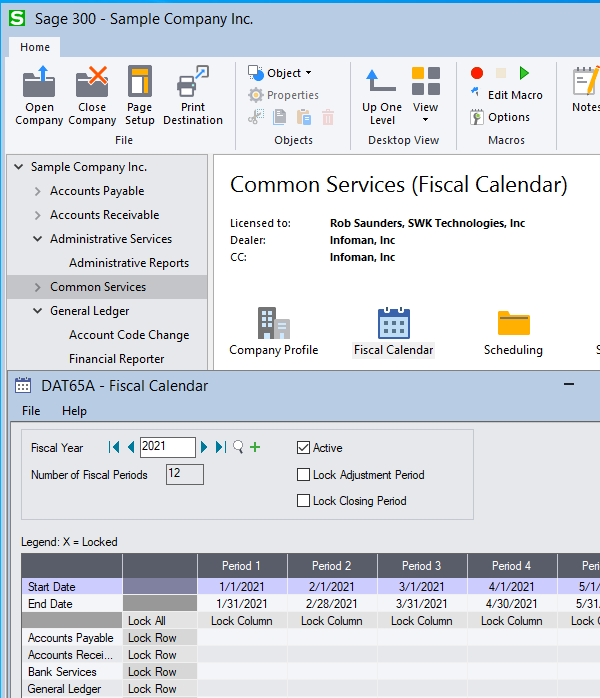Click the Period 1 column header

click(242, 565)
